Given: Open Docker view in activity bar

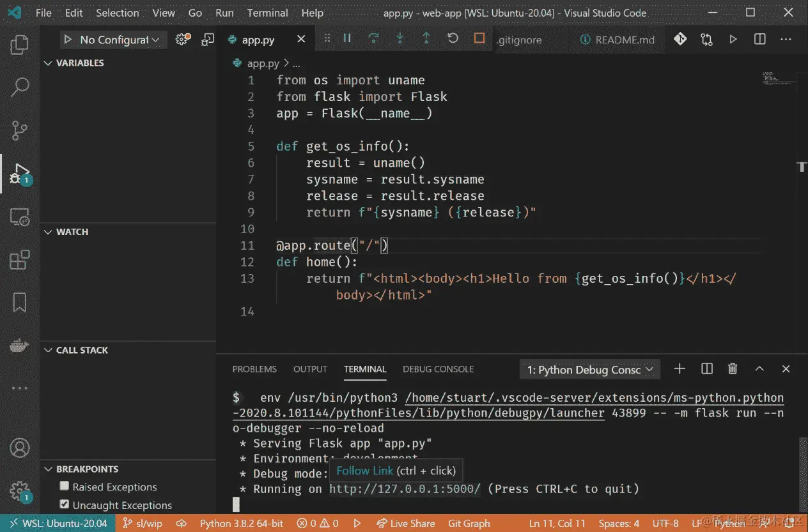Looking at the screenshot, I should coord(20,346).
